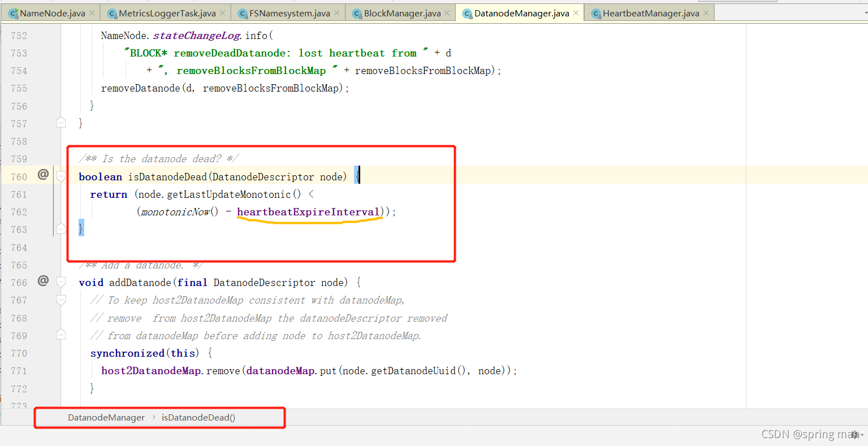Image resolution: width=868 pixels, height=446 pixels.
Task: Close the HeartbeatManager.java tab
Action: (706, 13)
